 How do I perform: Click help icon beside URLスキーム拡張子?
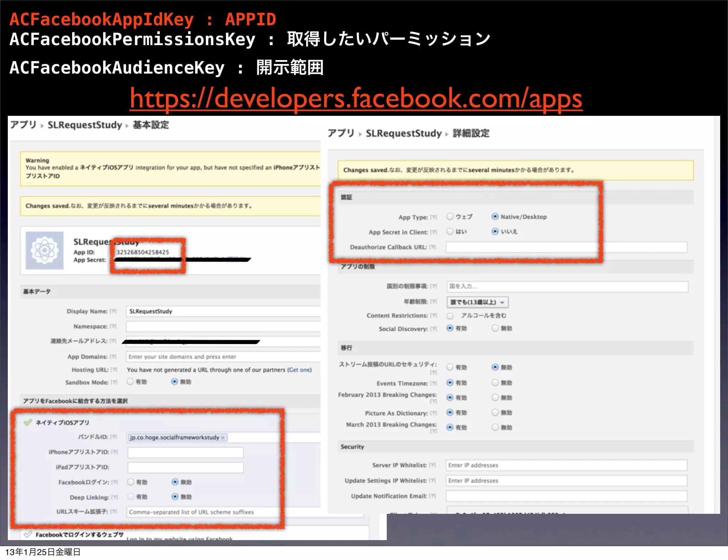pyautogui.click(x=113, y=511)
